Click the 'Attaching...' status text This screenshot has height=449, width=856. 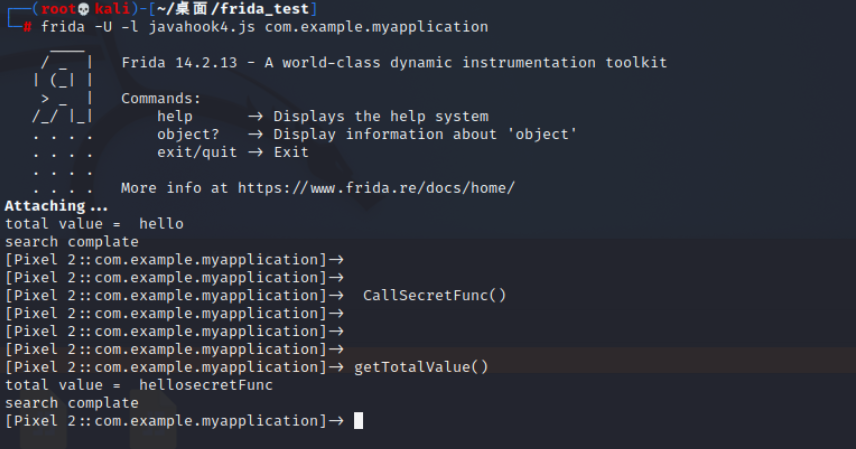[57, 206]
